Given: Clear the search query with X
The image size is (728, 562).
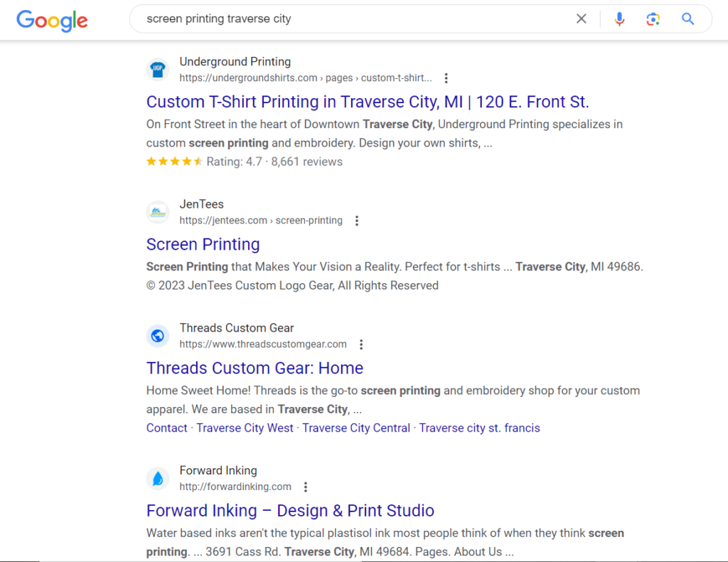Looking at the screenshot, I should click(582, 18).
